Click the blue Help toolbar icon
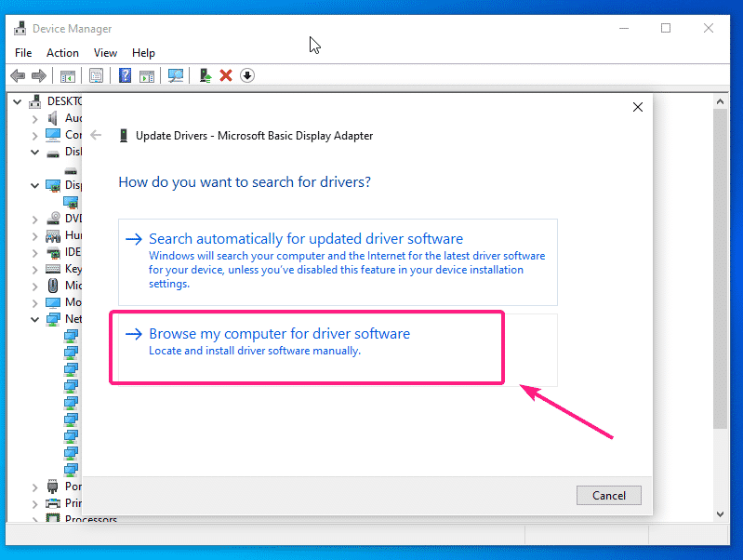Screen dimensions: 743x560 click(x=125, y=75)
